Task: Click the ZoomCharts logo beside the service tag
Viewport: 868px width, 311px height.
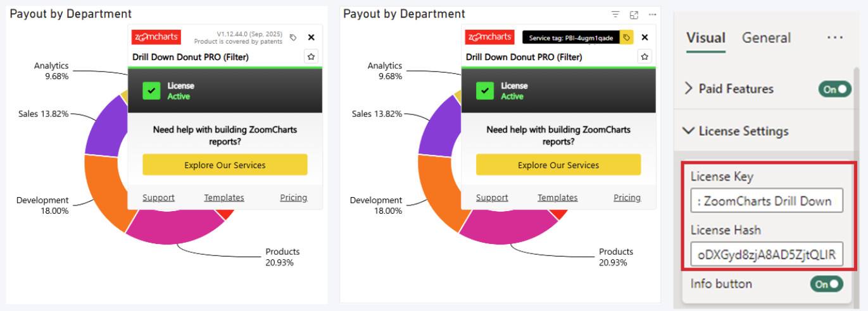Action: point(489,37)
